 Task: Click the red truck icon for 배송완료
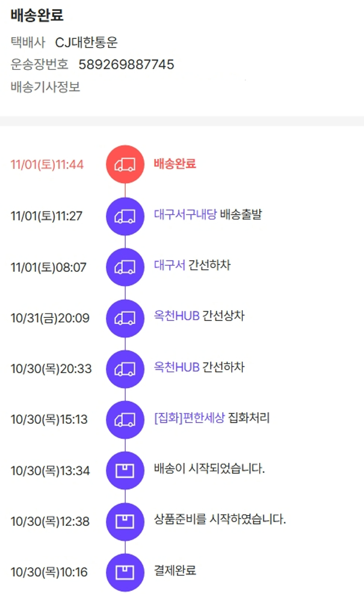pyautogui.click(x=125, y=165)
